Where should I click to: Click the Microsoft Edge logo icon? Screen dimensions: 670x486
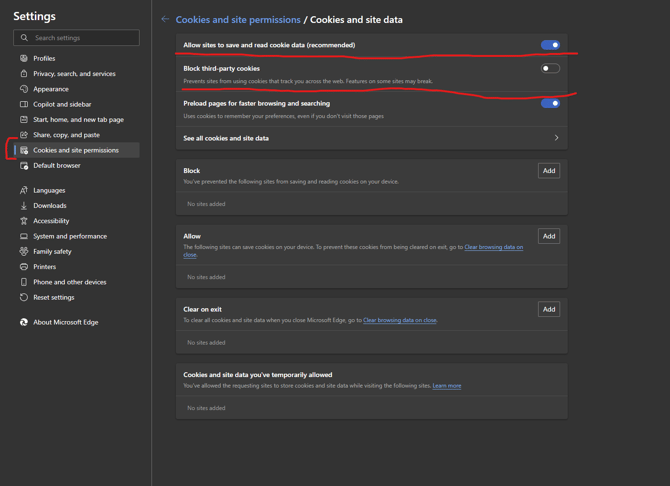(24, 322)
